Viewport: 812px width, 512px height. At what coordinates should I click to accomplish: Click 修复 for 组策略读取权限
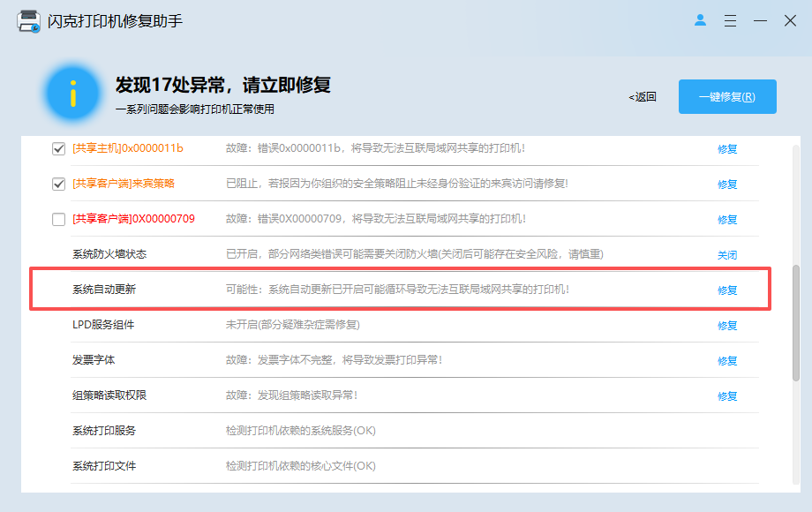tap(727, 395)
